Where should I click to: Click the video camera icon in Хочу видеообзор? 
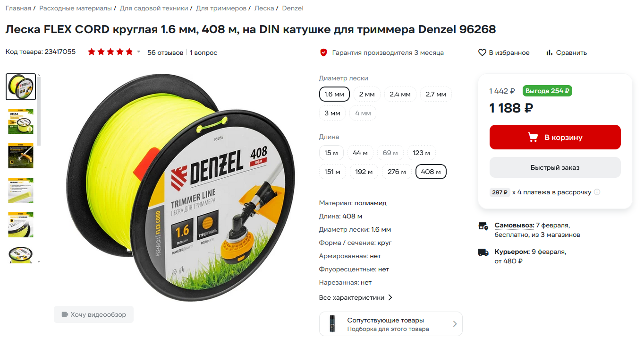(65, 314)
